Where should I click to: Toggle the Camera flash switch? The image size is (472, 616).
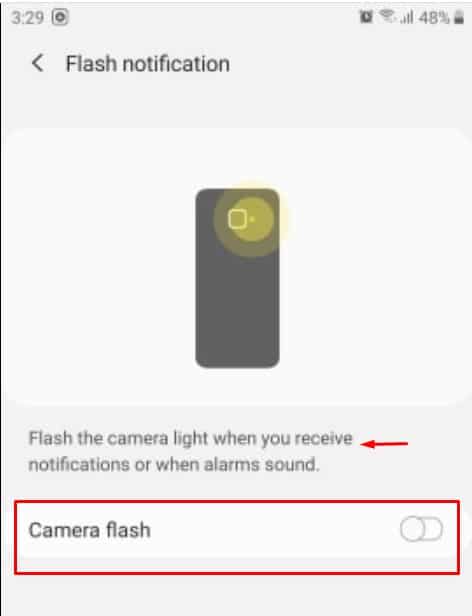pyautogui.click(x=421, y=529)
